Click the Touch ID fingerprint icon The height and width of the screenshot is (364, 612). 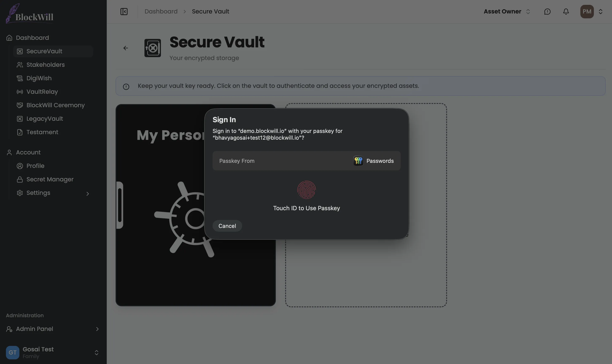[x=306, y=190]
